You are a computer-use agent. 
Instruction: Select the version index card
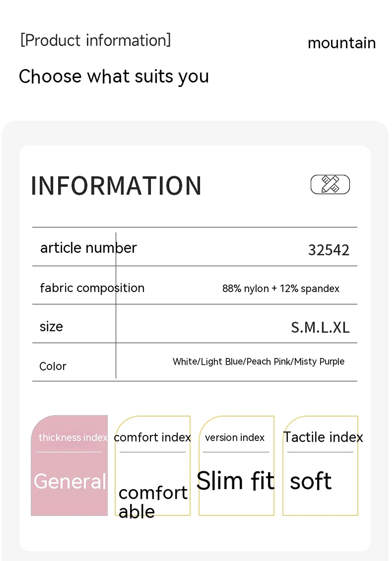click(x=236, y=466)
